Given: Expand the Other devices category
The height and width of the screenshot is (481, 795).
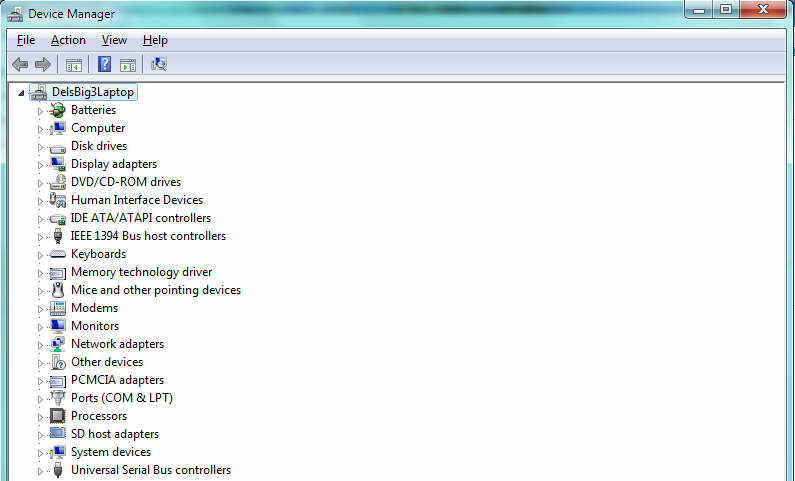Looking at the screenshot, I should click(x=40, y=363).
